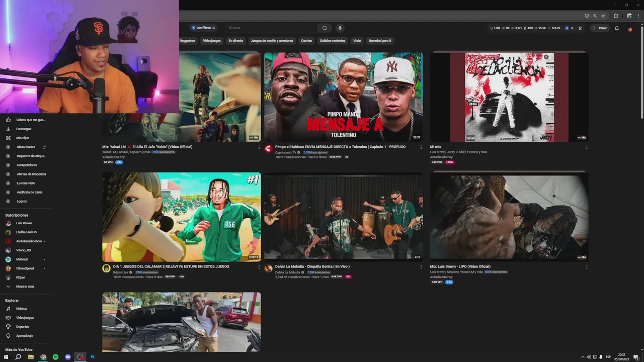
Task: Select the Visto filter chip
Action: [357, 41]
